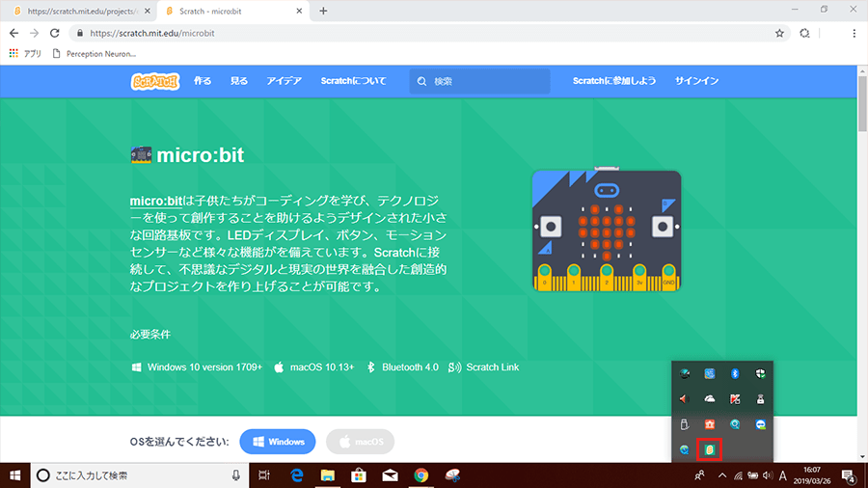Open the network tray icon
868x488 pixels.
[x=739, y=475]
